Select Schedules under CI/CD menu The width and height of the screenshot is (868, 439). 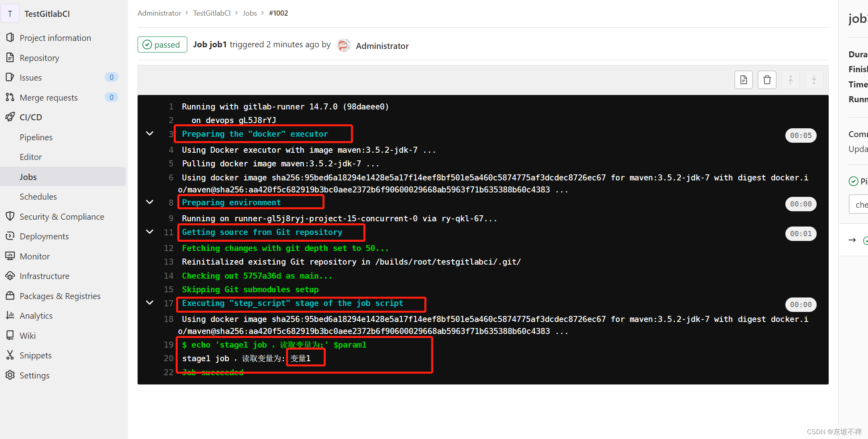(x=38, y=196)
